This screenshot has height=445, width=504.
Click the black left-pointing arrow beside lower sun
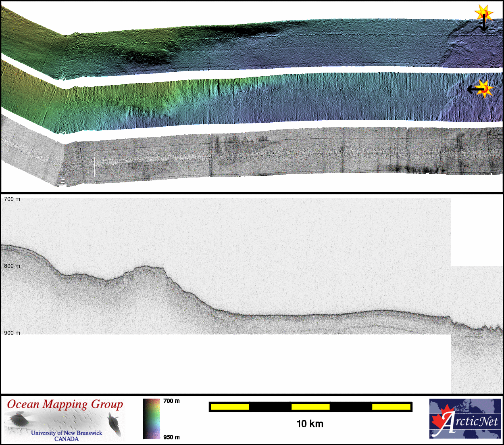point(473,89)
